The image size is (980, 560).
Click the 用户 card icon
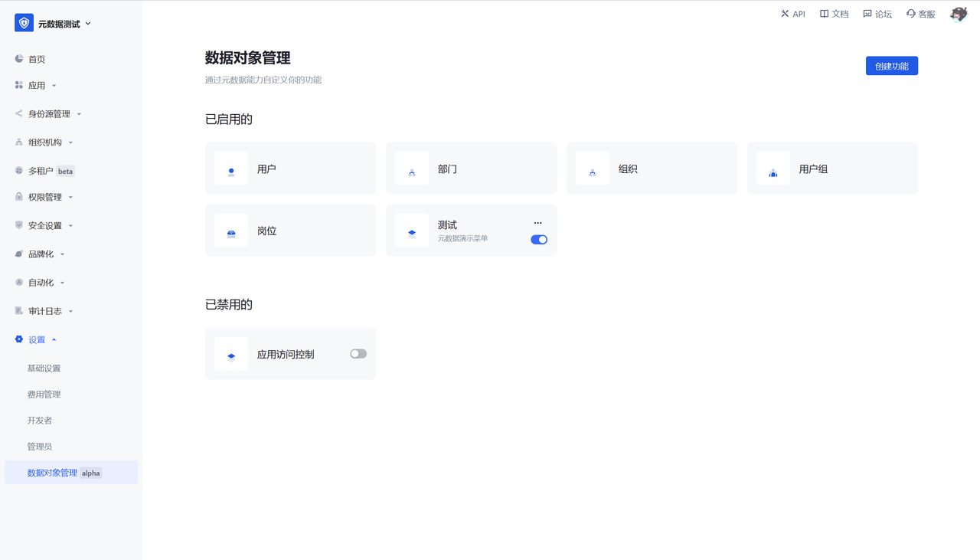click(231, 169)
